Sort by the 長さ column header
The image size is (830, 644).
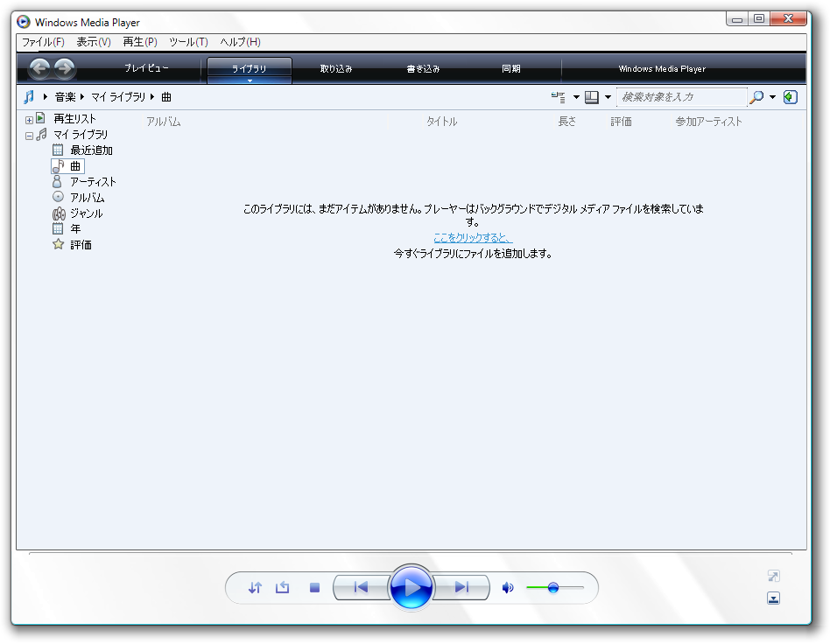point(567,122)
